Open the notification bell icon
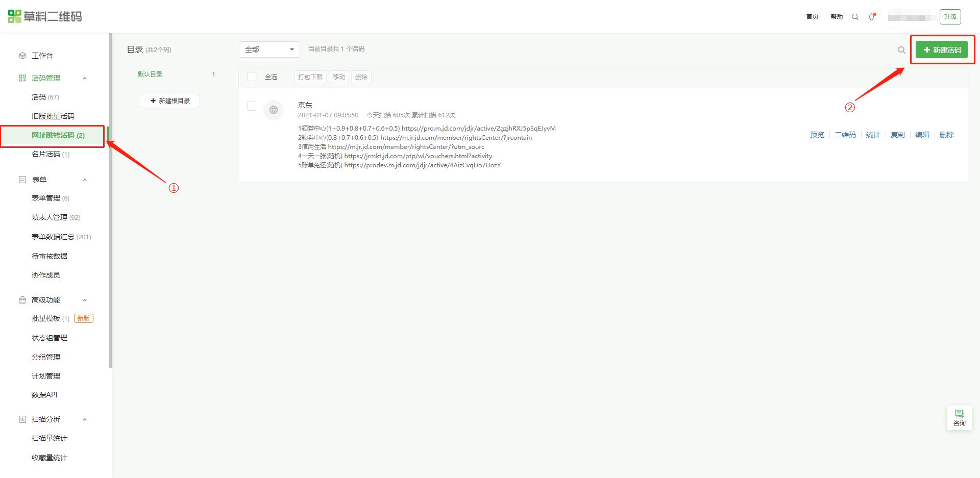 point(872,17)
